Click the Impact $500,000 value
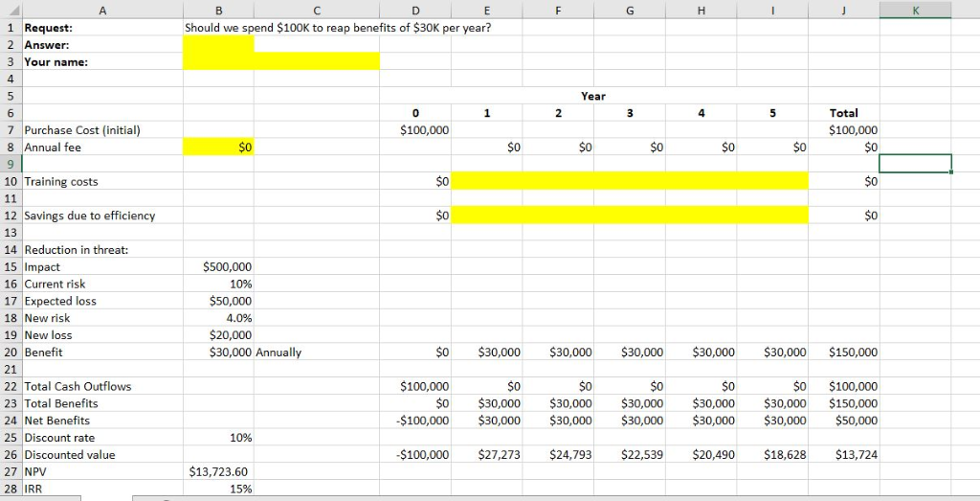 (219, 266)
